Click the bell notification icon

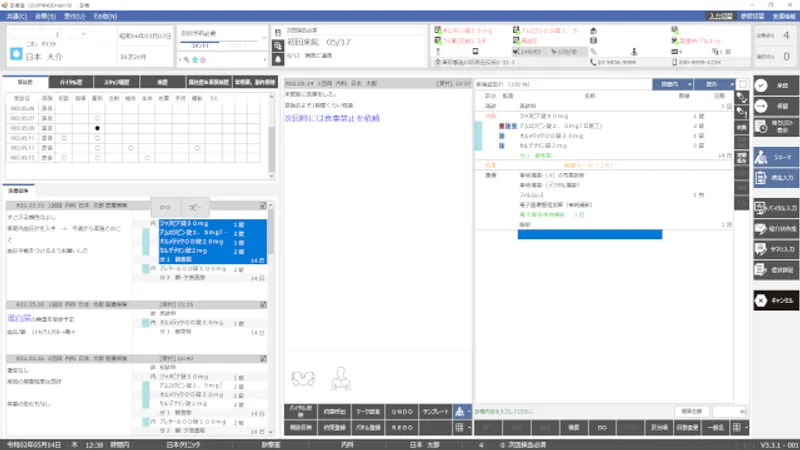click(277, 59)
